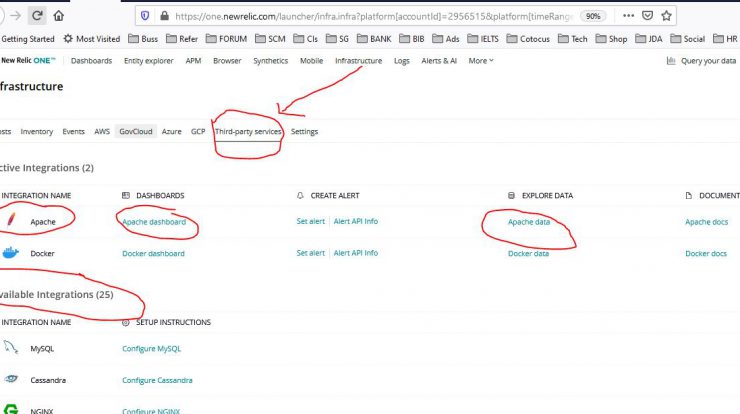This screenshot has width=740, height=414.
Task: Switch to the Events tab
Action: click(x=73, y=131)
